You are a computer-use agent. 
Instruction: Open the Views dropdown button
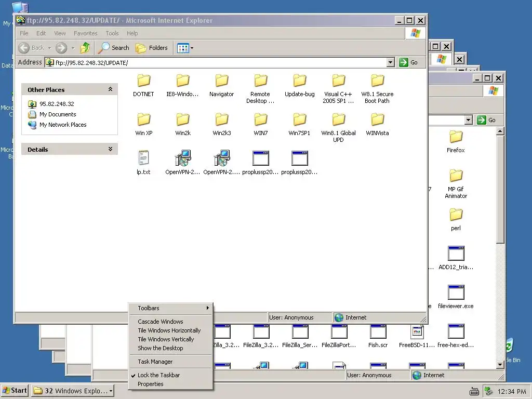[x=185, y=48]
